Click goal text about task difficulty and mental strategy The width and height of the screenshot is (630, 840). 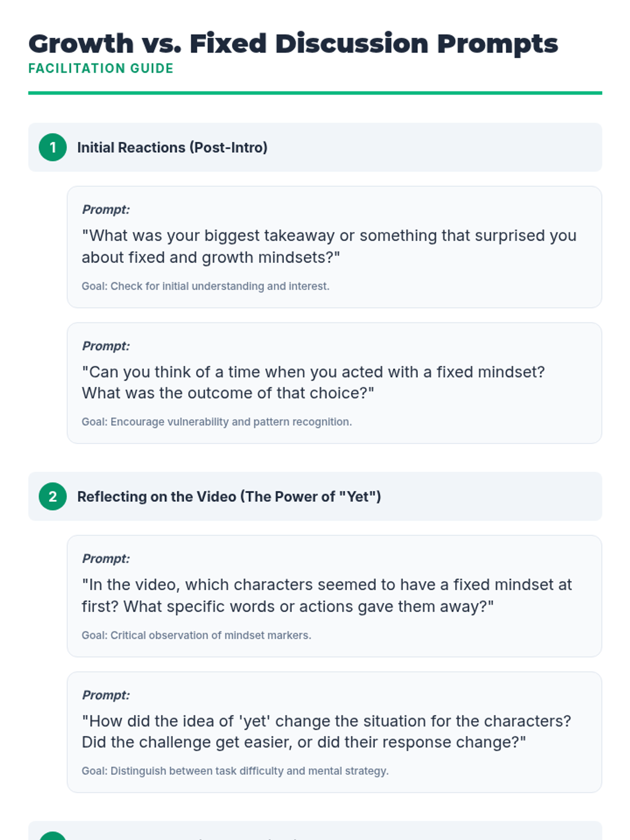point(235,771)
